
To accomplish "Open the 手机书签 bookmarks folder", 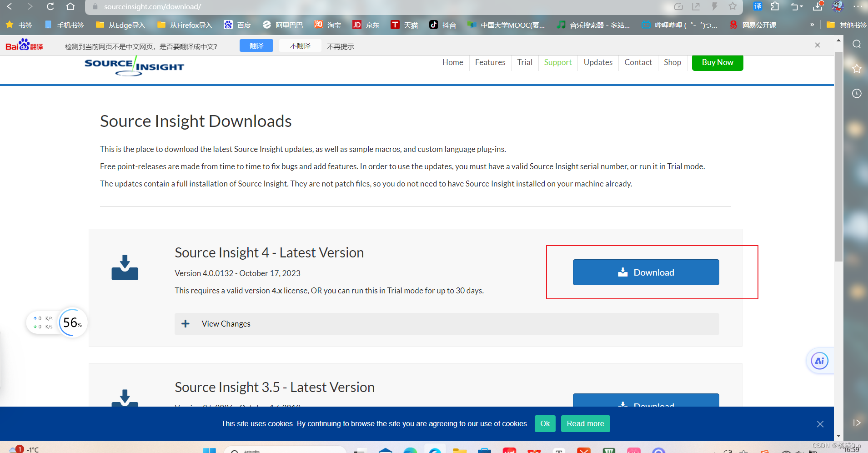I will 64,25.
